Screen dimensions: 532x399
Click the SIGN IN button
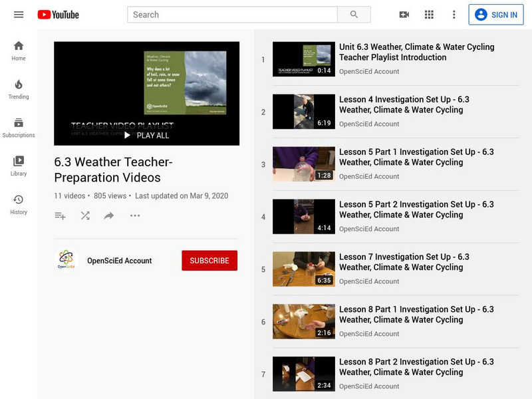point(497,14)
